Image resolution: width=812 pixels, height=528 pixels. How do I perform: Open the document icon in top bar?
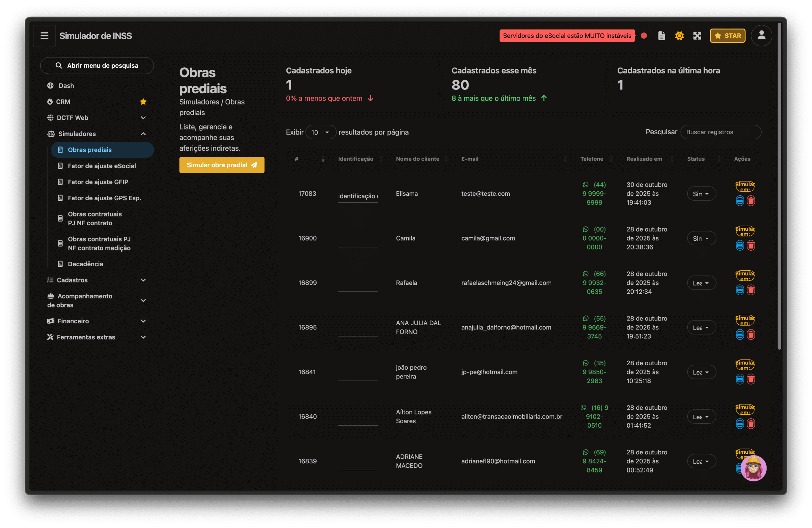click(661, 36)
